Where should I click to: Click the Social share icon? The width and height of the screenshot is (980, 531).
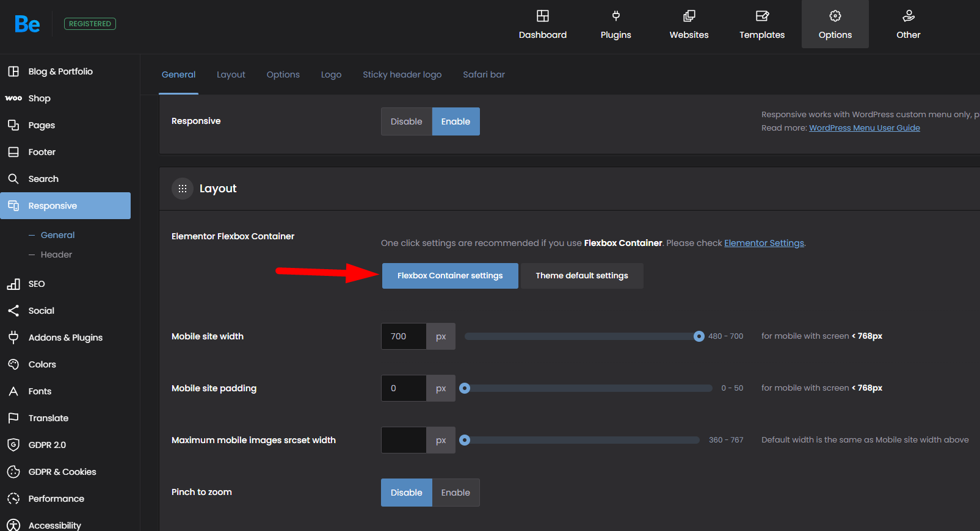coord(13,311)
